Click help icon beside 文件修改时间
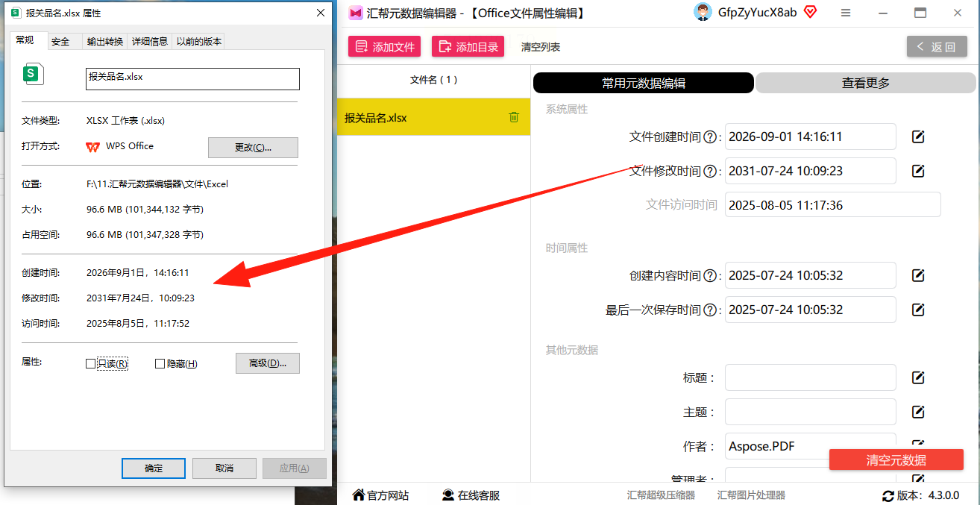Viewport: 980px width, 505px height. tap(711, 172)
